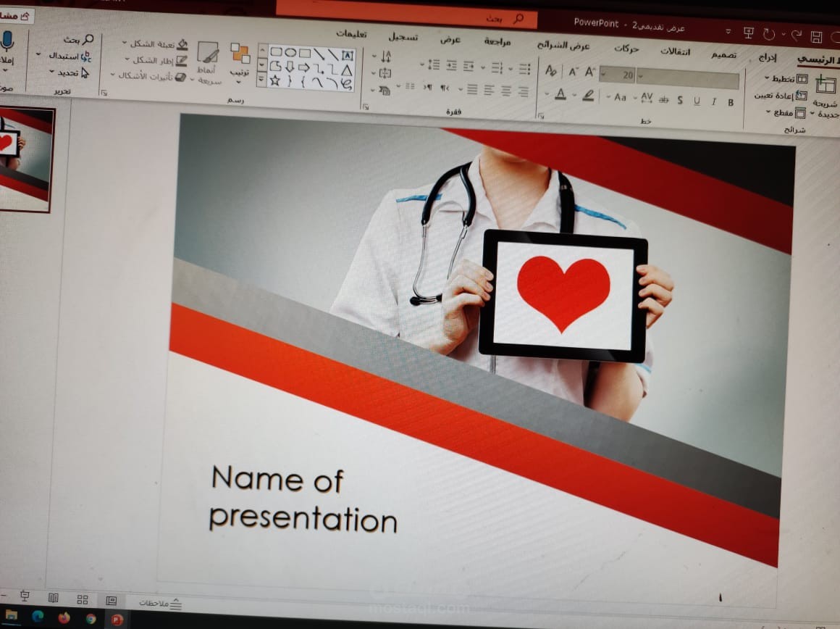Open align text vertical icon

pyautogui.click(x=385, y=73)
